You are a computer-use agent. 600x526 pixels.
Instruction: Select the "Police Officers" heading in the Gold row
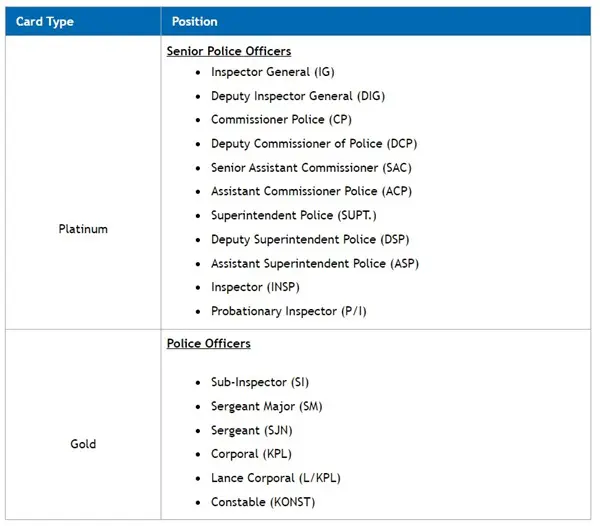click(208, 344)
